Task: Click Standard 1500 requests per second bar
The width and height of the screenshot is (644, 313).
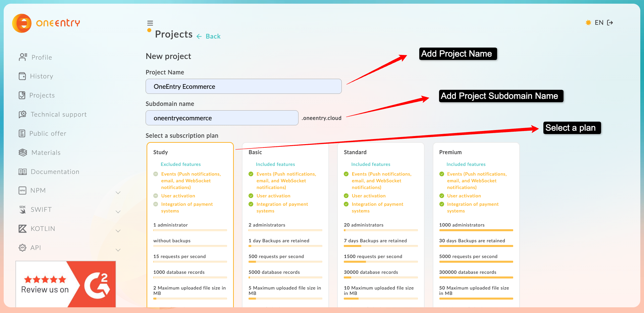Action: [x=381, y=262]
